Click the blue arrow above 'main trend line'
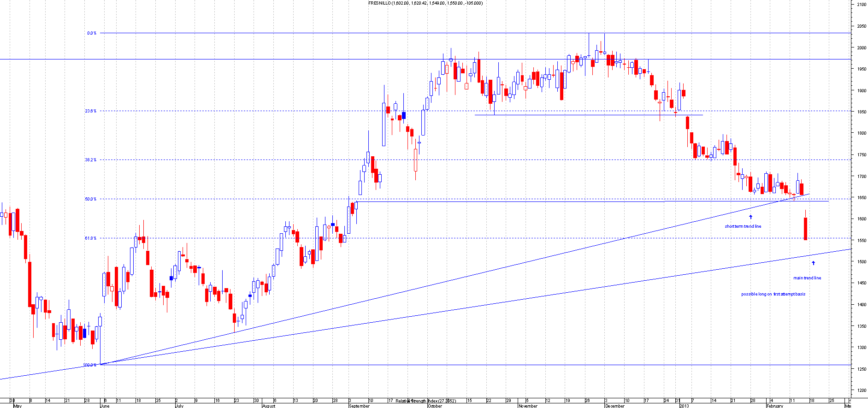Screen dimensions: 868x408 click(813, 263)
